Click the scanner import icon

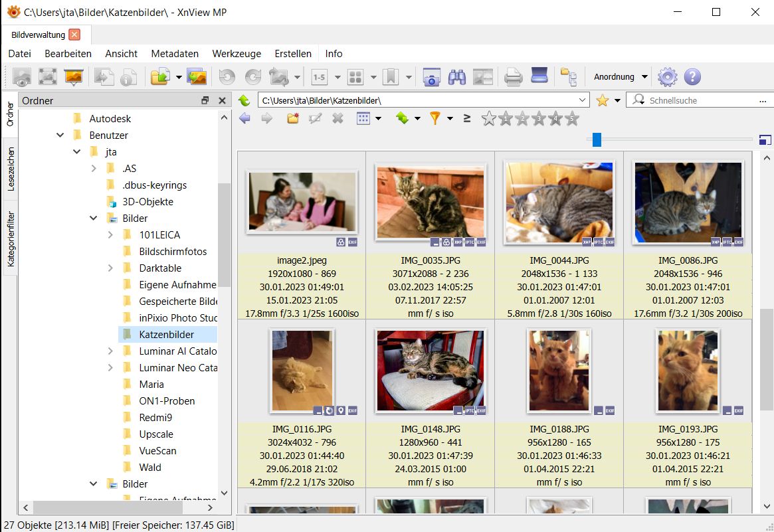tap(539, 77)
